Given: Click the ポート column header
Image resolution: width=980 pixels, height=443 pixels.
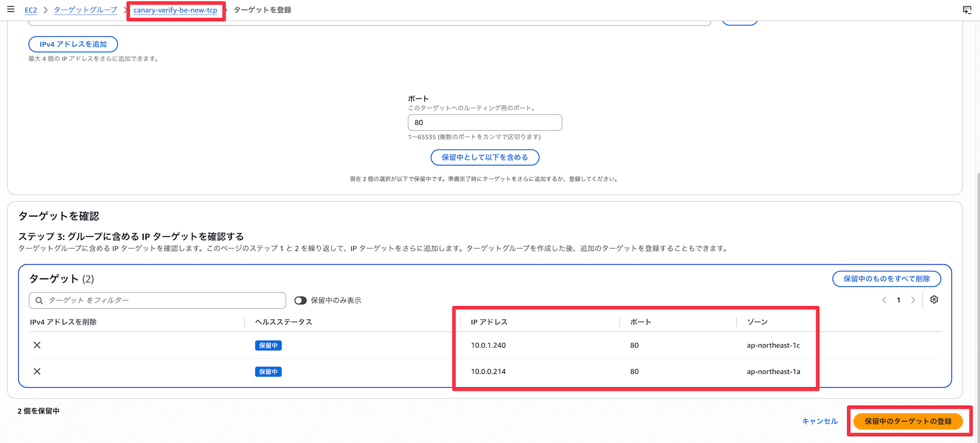Looking at the screenshot, I should [x=640, y=322].
